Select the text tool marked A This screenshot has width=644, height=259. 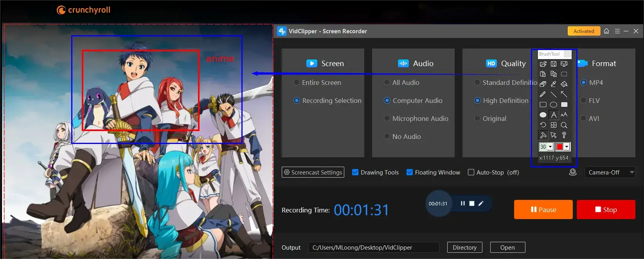click(x=553, y=115)
